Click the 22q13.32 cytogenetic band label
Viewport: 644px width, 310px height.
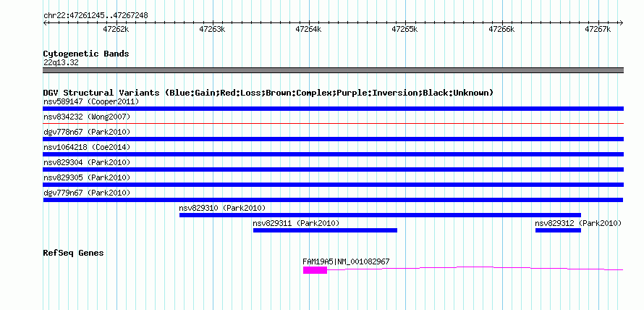point(61,63)
